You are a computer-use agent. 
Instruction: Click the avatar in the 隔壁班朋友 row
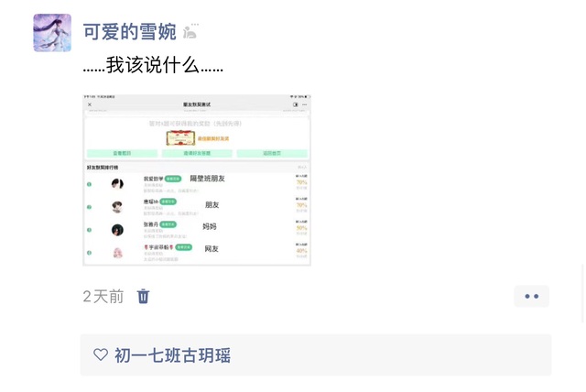[117, 184]
